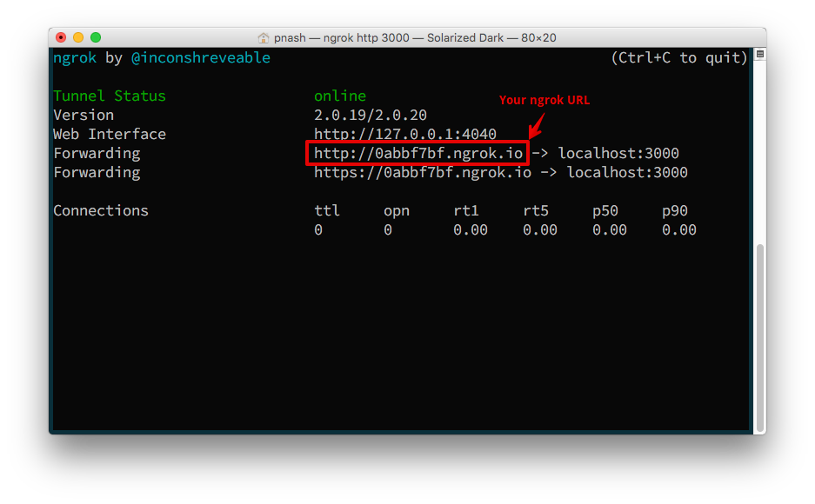Click the version value '2.0.19/2.0.20'
The width and height of the screenshot is (815, 504).
point(371,116)
